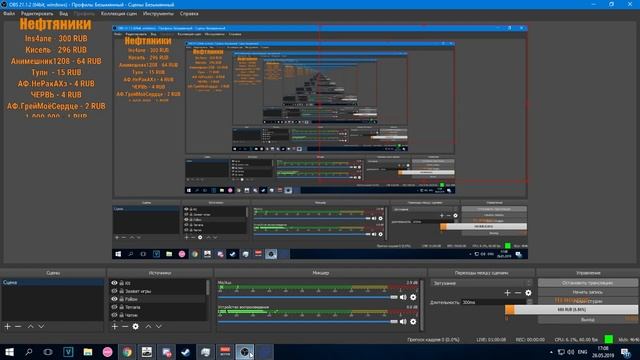The image size is (640, 360).
Task: Open settings gear for Устройство воспроизведения channel
Action: point(413,322)
